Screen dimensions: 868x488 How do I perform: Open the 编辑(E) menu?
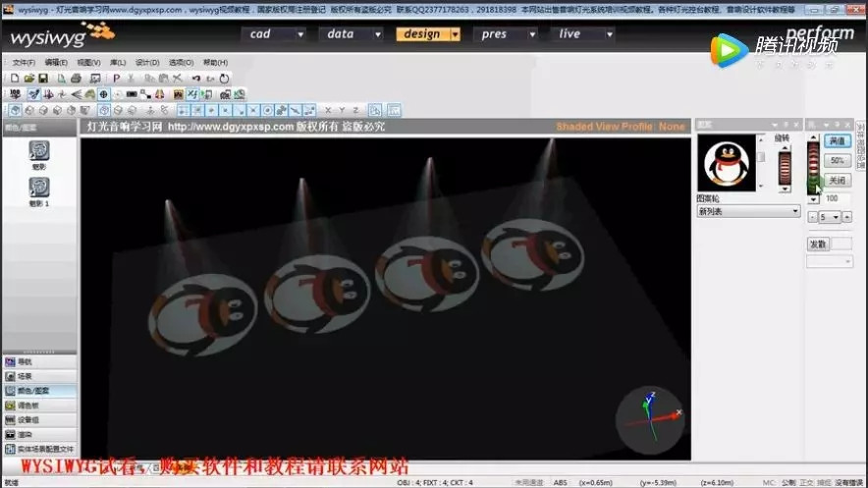point(56,62)
